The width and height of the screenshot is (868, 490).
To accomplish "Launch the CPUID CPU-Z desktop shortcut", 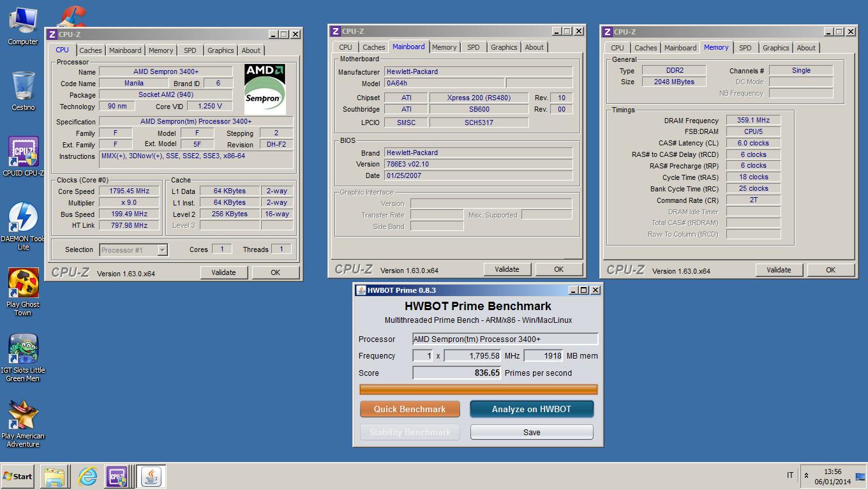I will [x=23, y=156].
